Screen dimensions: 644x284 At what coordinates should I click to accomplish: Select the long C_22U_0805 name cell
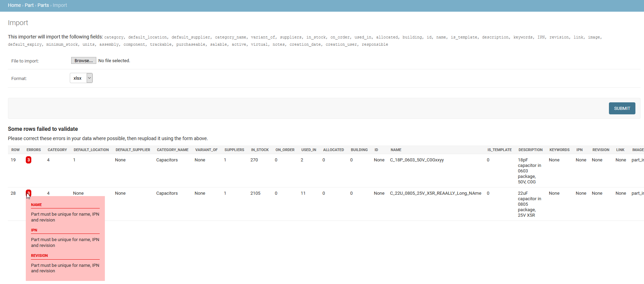coord(435,193)
